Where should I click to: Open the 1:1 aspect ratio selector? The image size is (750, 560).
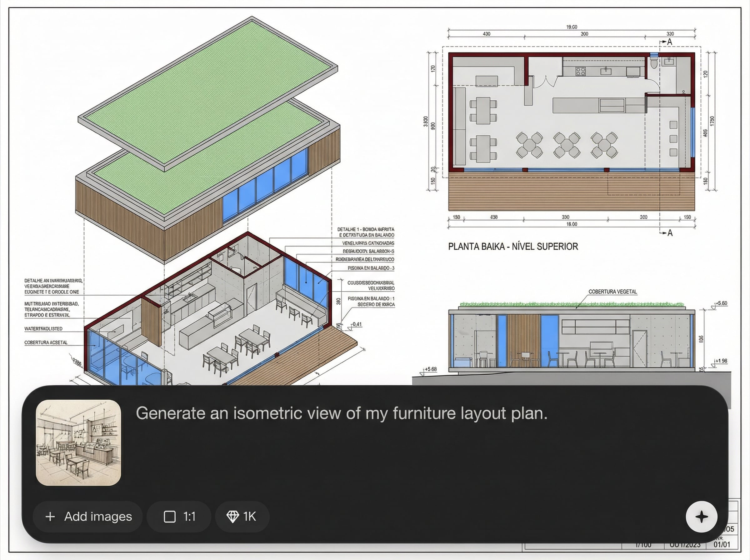(179, 517)
